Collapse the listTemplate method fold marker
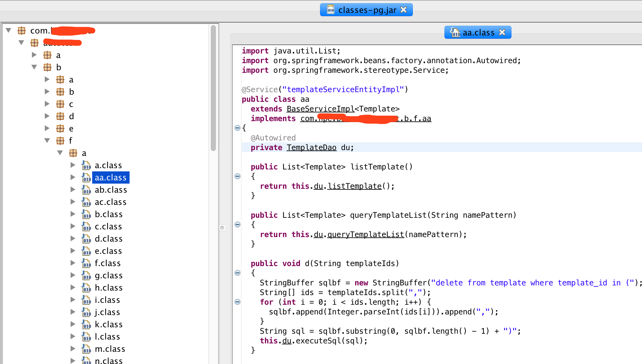Image resolution: width=642 pixels, height=364 pixels. (x=237, y=176)
